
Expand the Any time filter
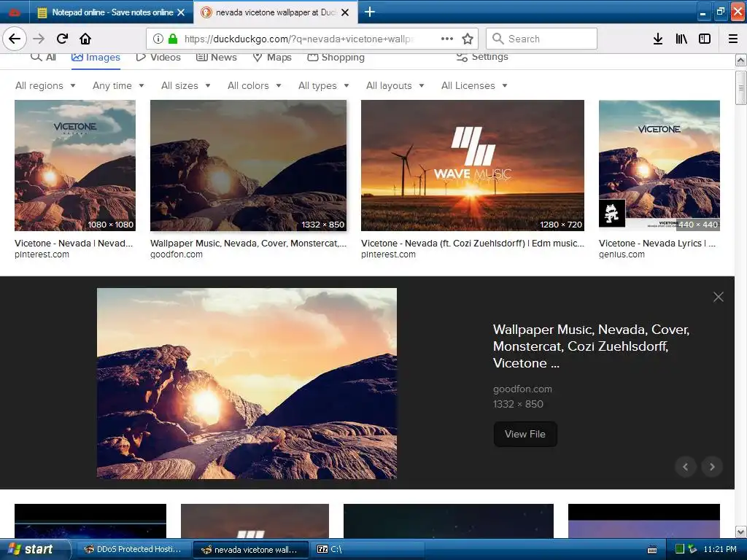click(x=118, y=86)
